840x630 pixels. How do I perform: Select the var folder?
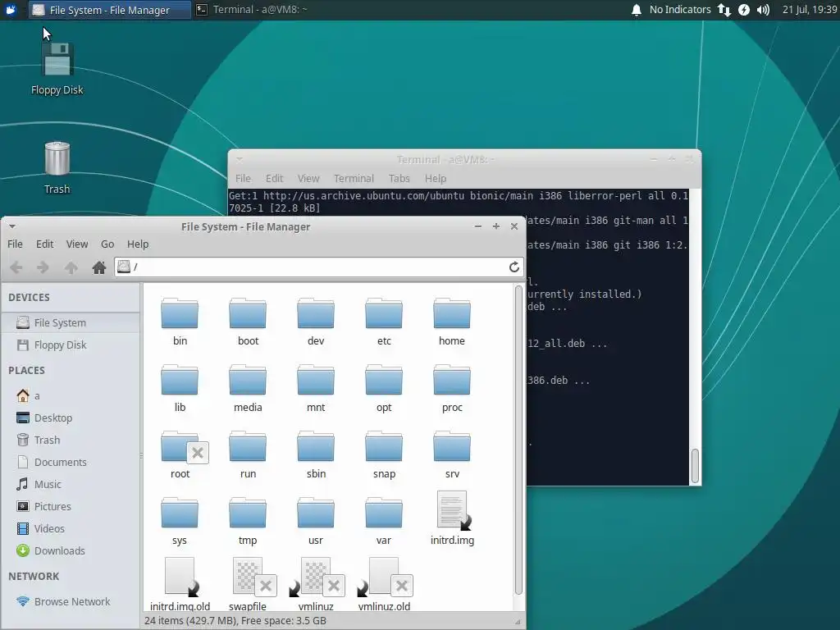384,521
